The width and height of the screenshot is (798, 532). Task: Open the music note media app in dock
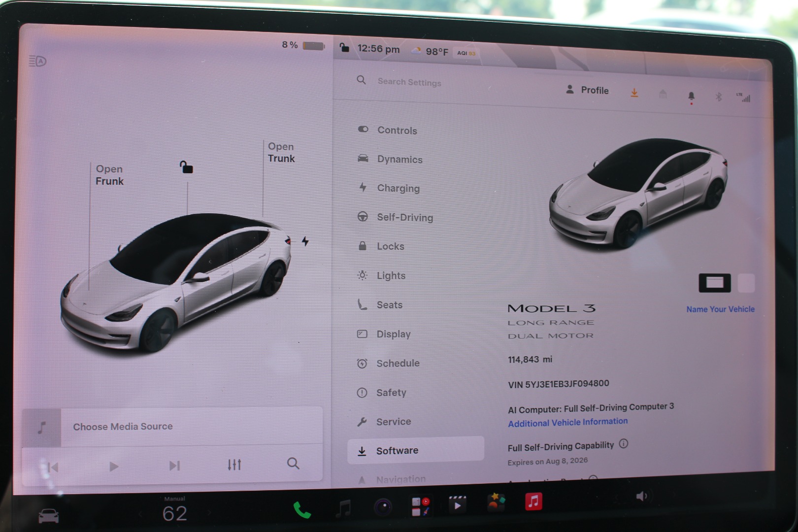pos(343,508)
